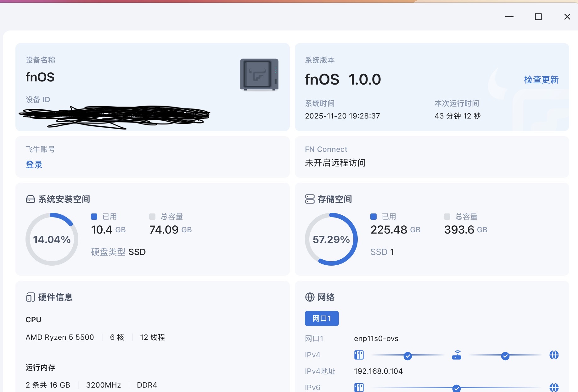Maximize the system info window
This screenshot has height=392, width=578.
click(538, 17)
